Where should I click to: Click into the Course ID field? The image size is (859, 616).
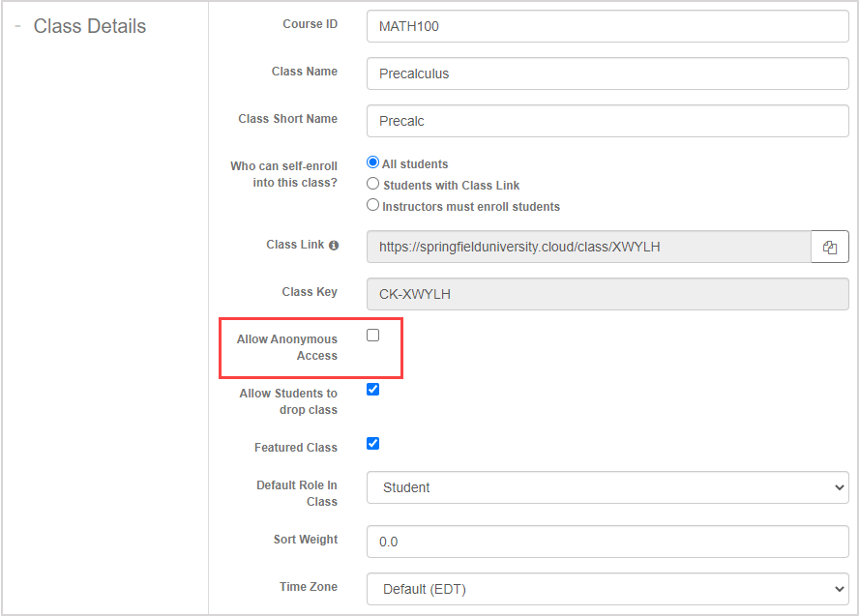607,26
